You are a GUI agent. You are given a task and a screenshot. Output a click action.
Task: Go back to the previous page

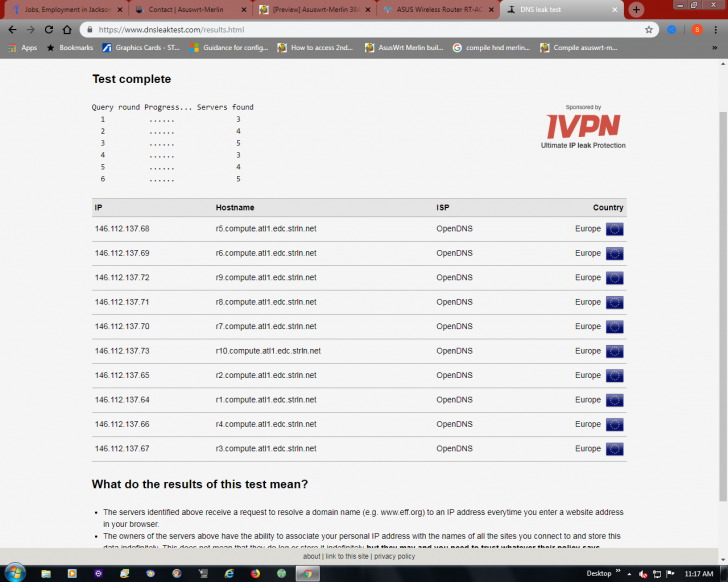[13, 30]
